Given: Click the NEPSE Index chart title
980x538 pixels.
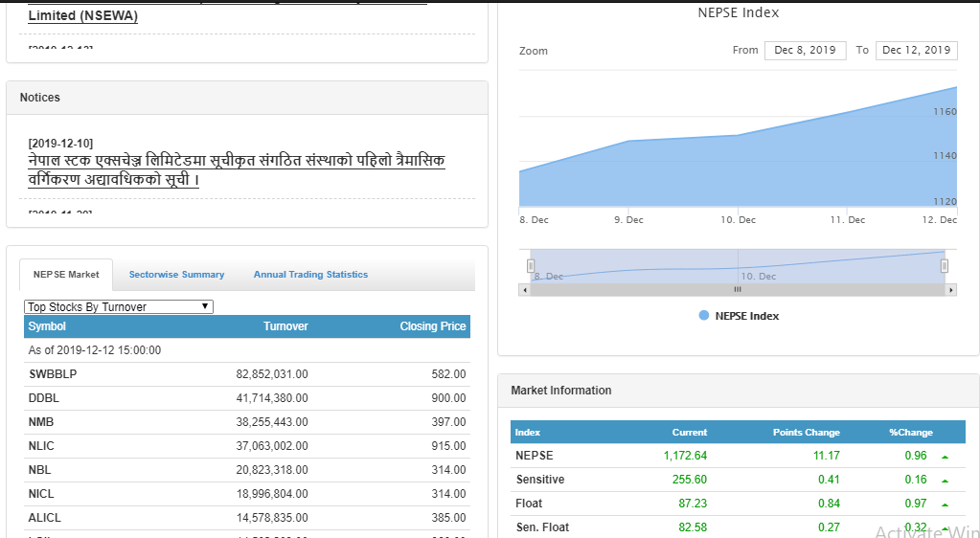Looking at the screenshot, I should (739, 12).
